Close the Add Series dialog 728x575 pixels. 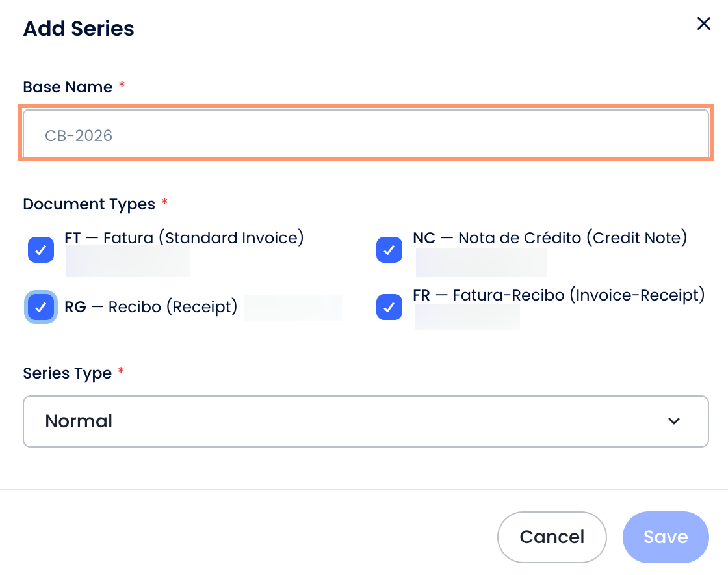pyautogui.click(x=703, y=24)
